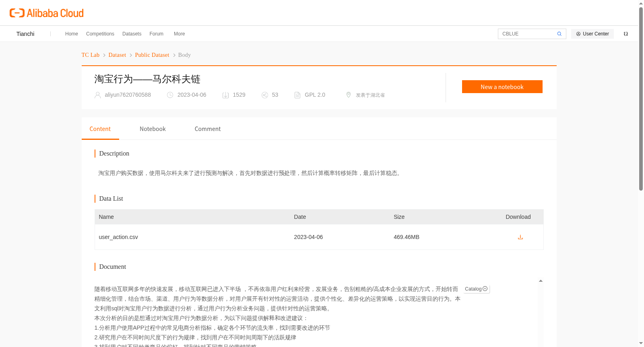Click the Alibaba Cloud logo

(x=47, y=13)
